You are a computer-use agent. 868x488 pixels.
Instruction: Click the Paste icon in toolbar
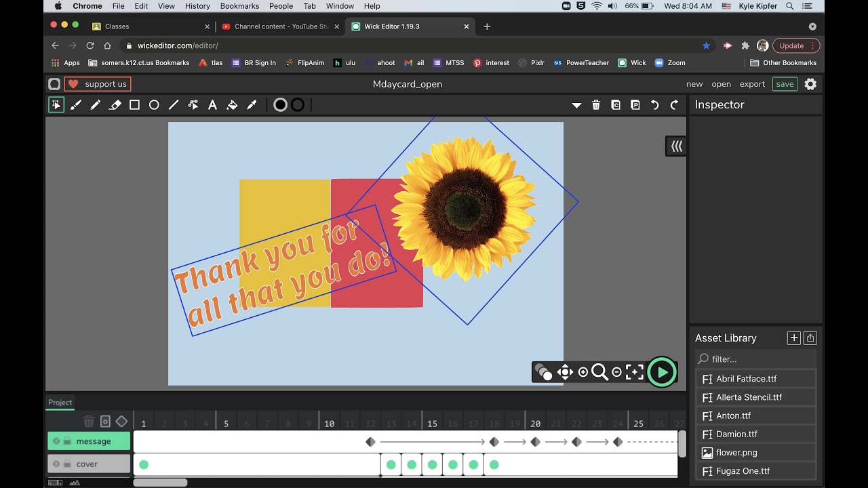(635, 105)
